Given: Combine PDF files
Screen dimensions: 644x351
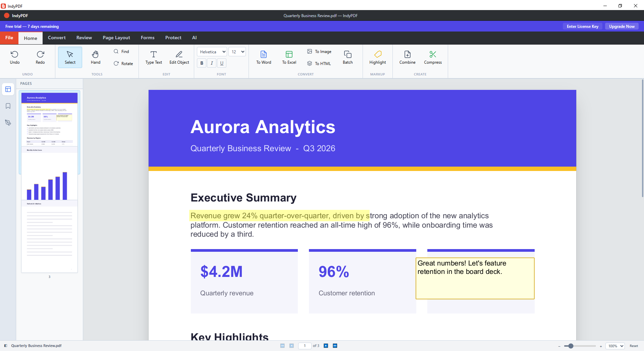Looking at the screenshot, I should [x=408, y=57].
